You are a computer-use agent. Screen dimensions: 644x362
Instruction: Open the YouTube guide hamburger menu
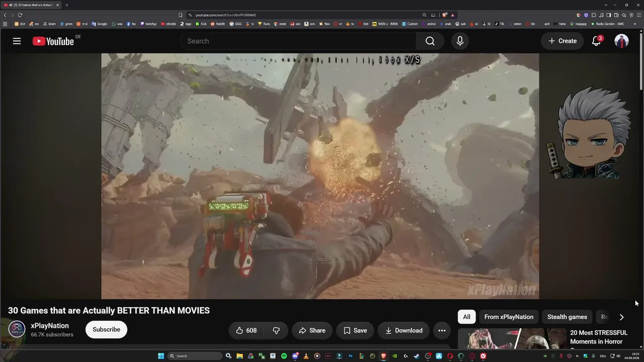point(17,41)
